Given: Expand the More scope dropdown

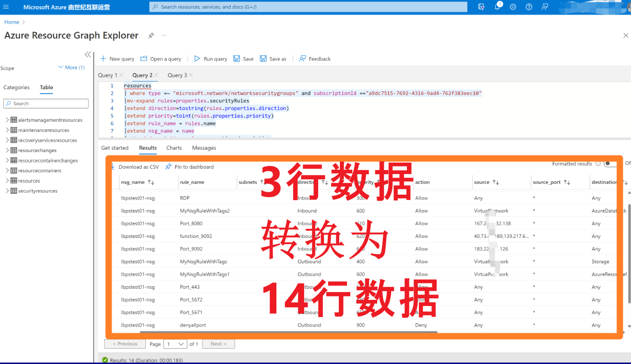Looking at the screenshot, I should click(71, 68).
